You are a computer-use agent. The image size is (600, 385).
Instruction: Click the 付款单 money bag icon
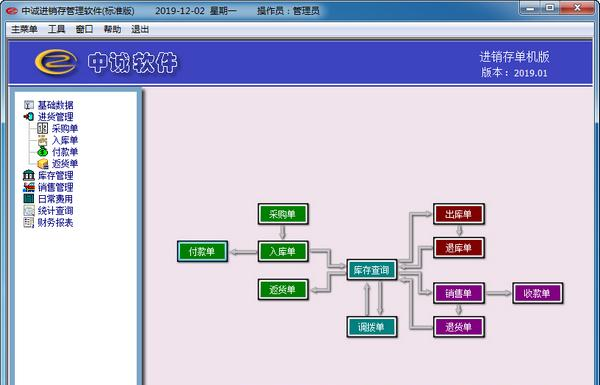point(42,152)
